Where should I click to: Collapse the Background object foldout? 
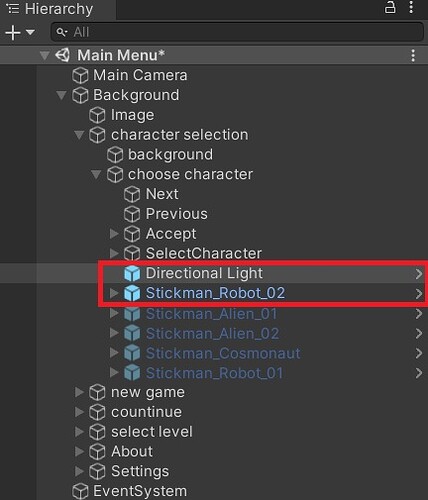coord(61,95)
